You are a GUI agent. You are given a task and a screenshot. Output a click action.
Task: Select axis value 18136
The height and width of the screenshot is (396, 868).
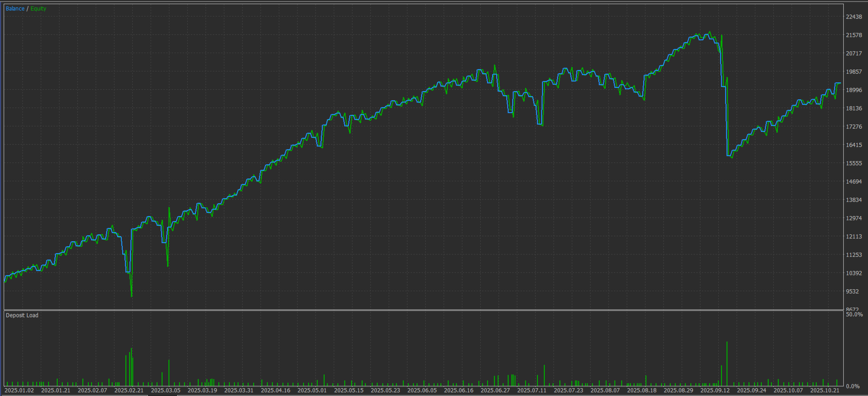854,108
